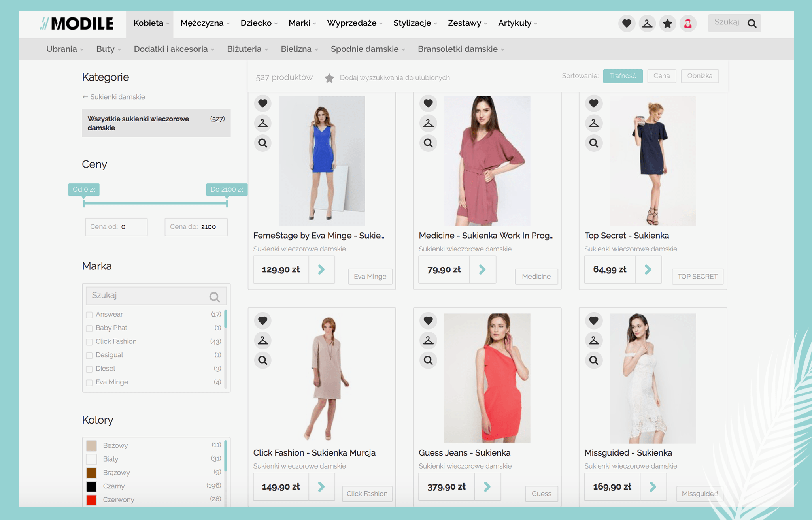Select the Czerwony red color swatch
This screenshot has height=520, width=812.
[91, 500]
